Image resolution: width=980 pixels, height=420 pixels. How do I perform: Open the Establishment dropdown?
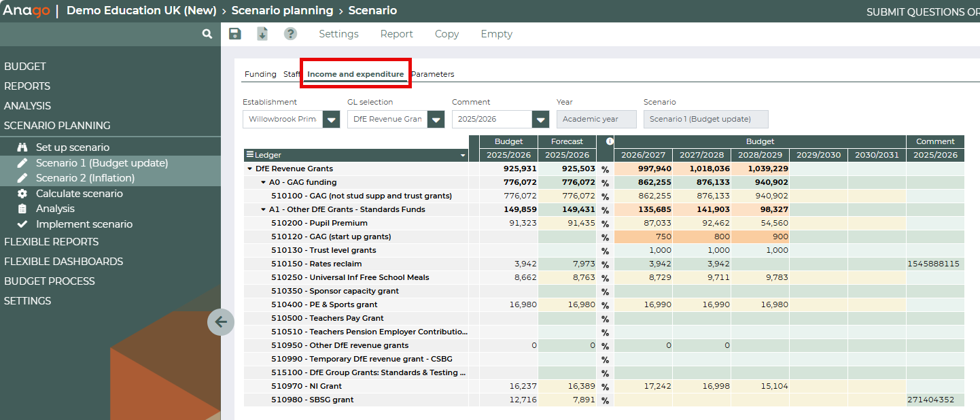331,120
